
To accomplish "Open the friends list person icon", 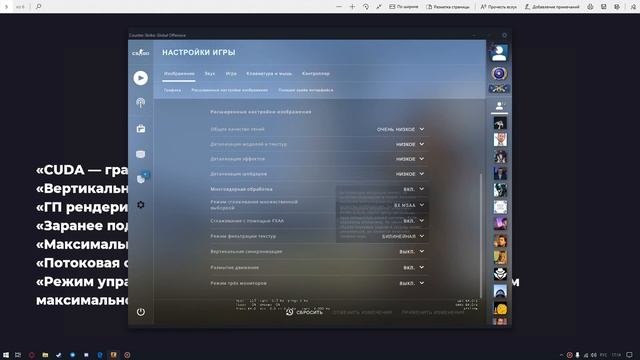I will [x=499, y=106].
